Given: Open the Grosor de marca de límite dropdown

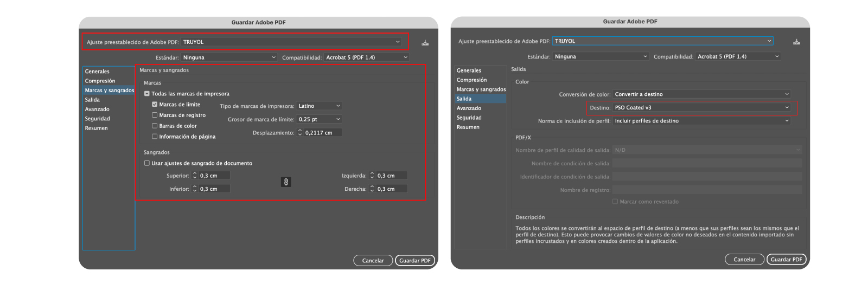Looking at the screenshot, I should [319, 119].
